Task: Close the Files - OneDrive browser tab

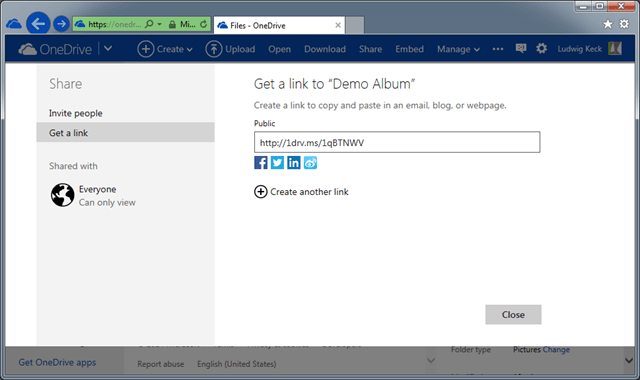Action: (338, 25)
